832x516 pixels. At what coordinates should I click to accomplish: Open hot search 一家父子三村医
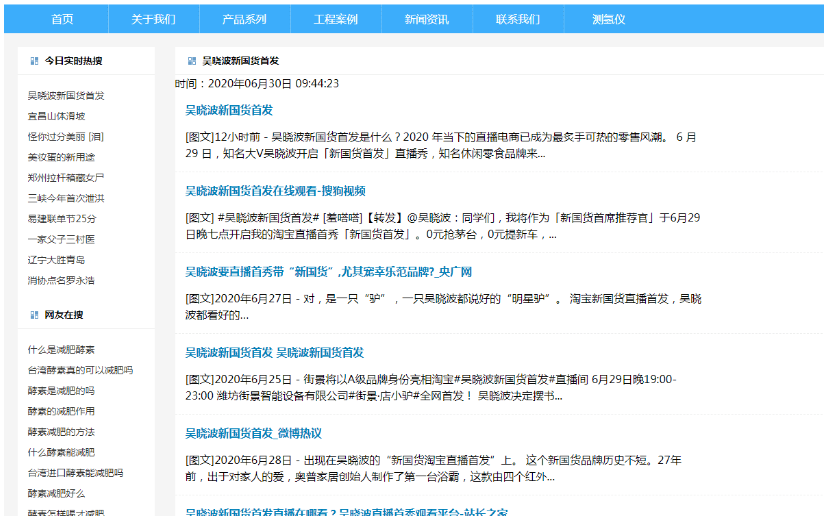tap(61, 239)
